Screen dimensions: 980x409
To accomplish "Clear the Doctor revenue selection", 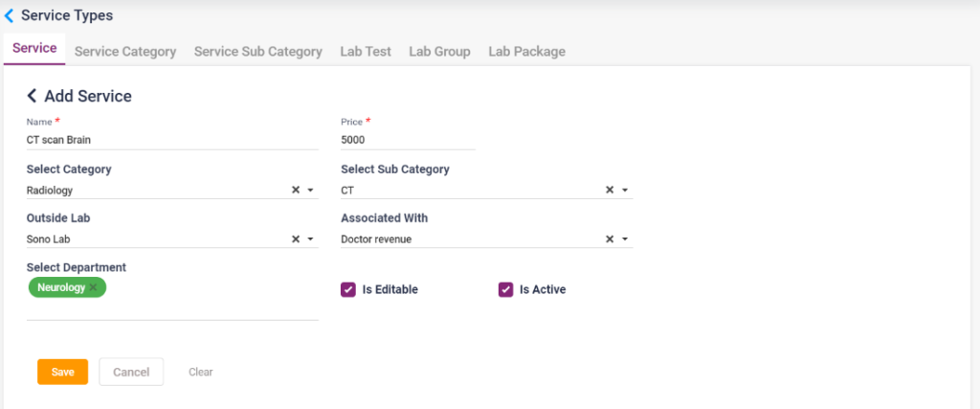I will [x=610, y=239].
